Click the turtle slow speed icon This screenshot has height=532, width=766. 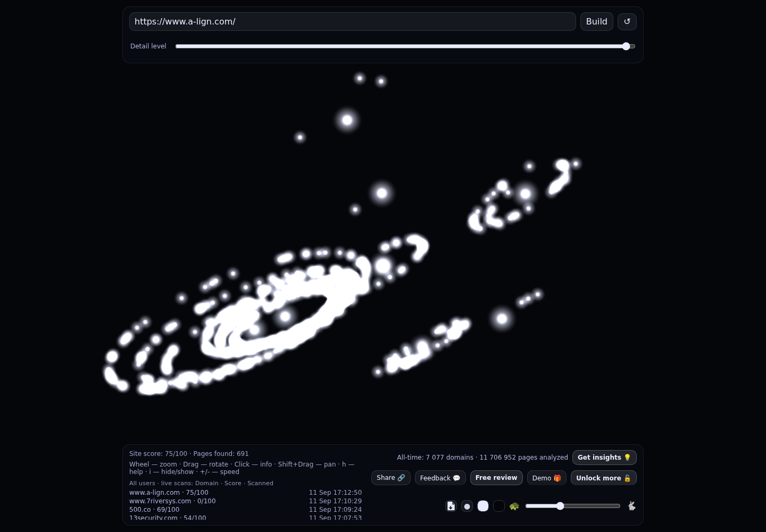point(514,506)
